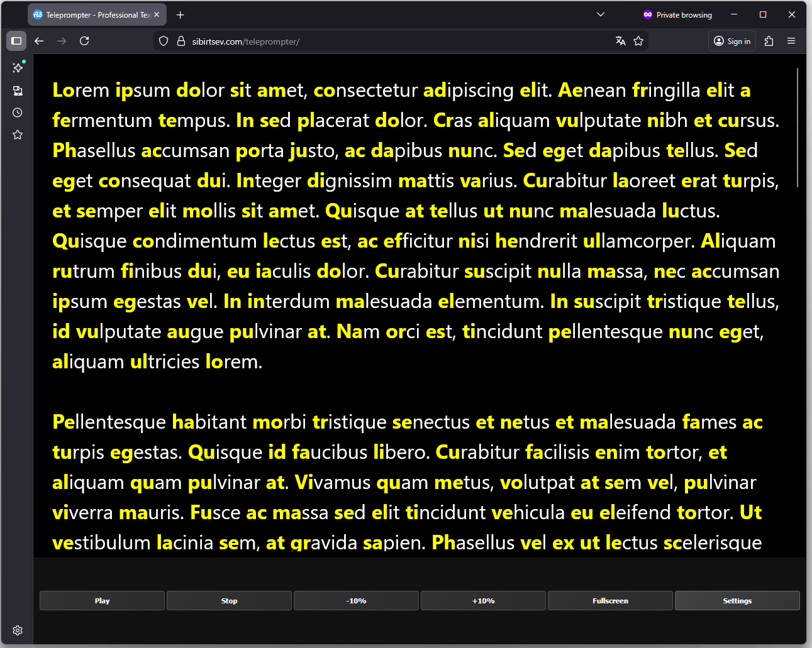
Task: Toggle the browser sidebar panel icon
Action: (x=16, y=41)
